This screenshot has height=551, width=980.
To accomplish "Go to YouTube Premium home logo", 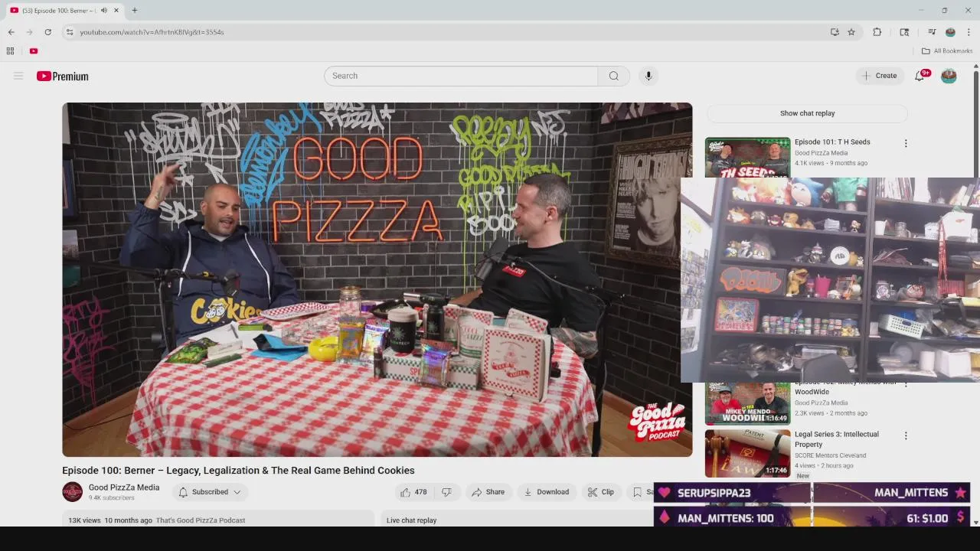I will pyautogui.click(x=63, y=76).
